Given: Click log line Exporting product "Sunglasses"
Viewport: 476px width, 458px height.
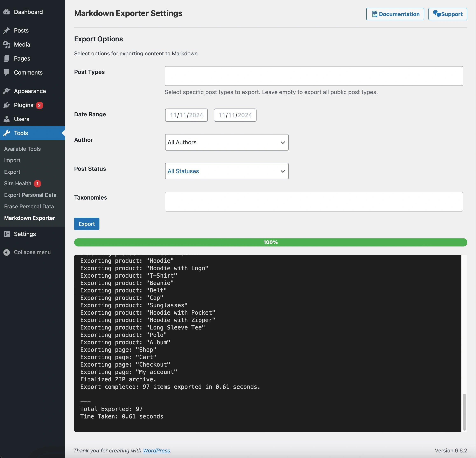Looking at the screenshot, I should coord(134,305).
